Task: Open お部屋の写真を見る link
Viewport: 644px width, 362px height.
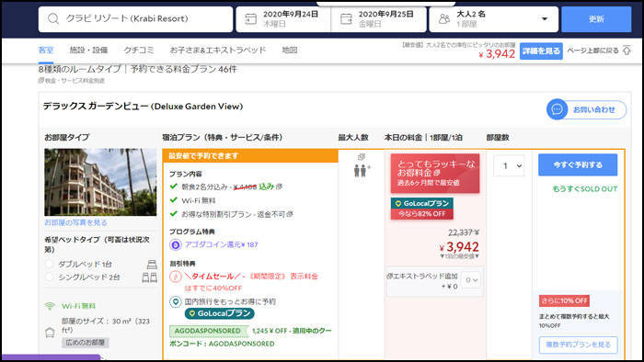Action: (76, 222)
